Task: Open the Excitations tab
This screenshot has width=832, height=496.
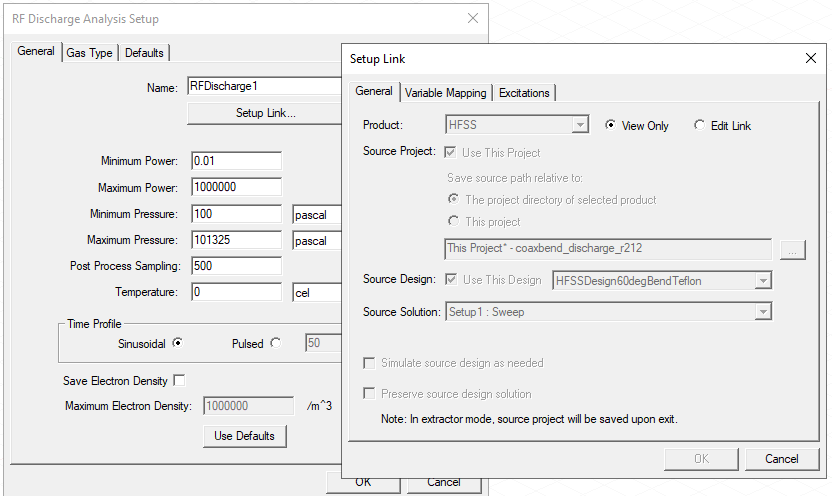Action: [x=524, y=93]
